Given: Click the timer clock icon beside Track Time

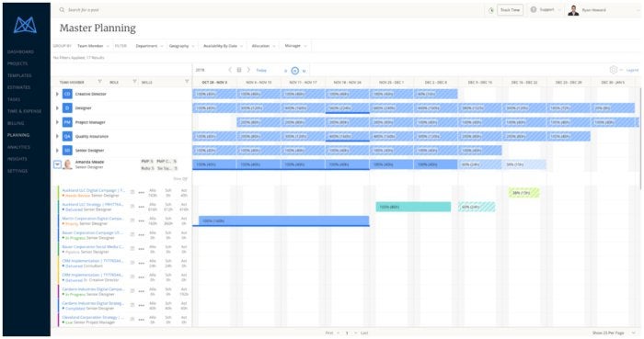Looking at the screenshot, I should click(x=491, y=10).
